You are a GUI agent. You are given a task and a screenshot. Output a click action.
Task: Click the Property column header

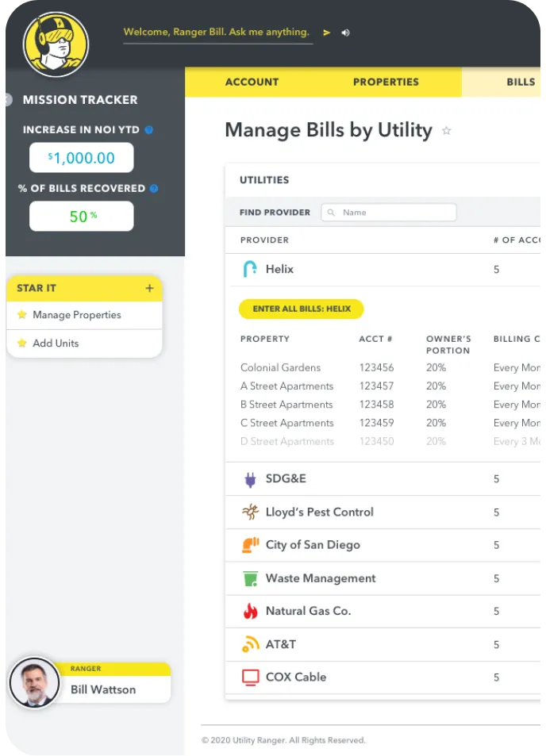(x=265, y=339)
